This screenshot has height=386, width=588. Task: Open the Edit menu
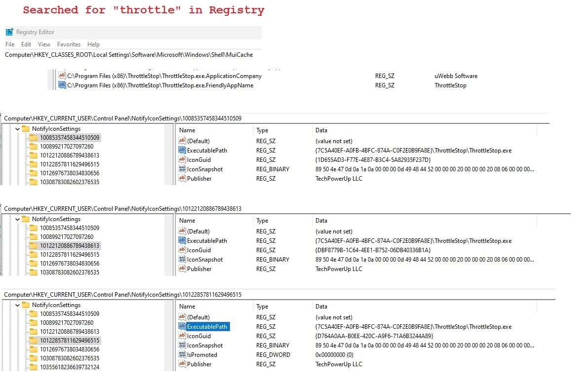26,44
